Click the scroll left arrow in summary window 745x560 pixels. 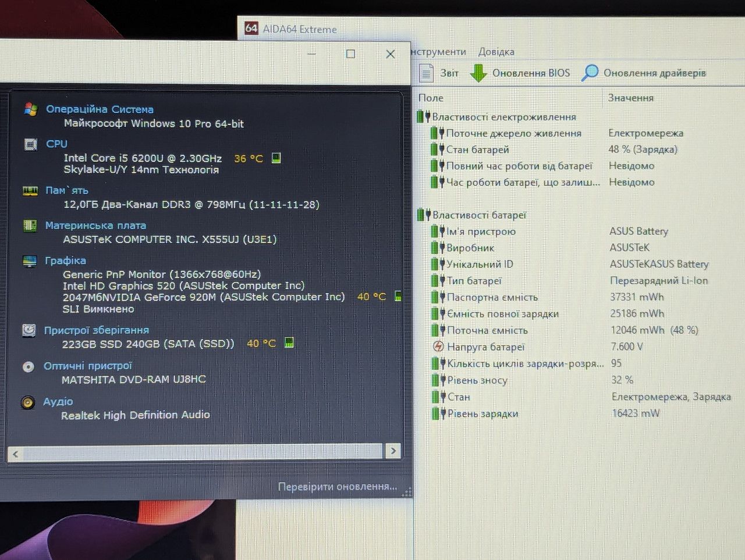click(x=15, y=454)
